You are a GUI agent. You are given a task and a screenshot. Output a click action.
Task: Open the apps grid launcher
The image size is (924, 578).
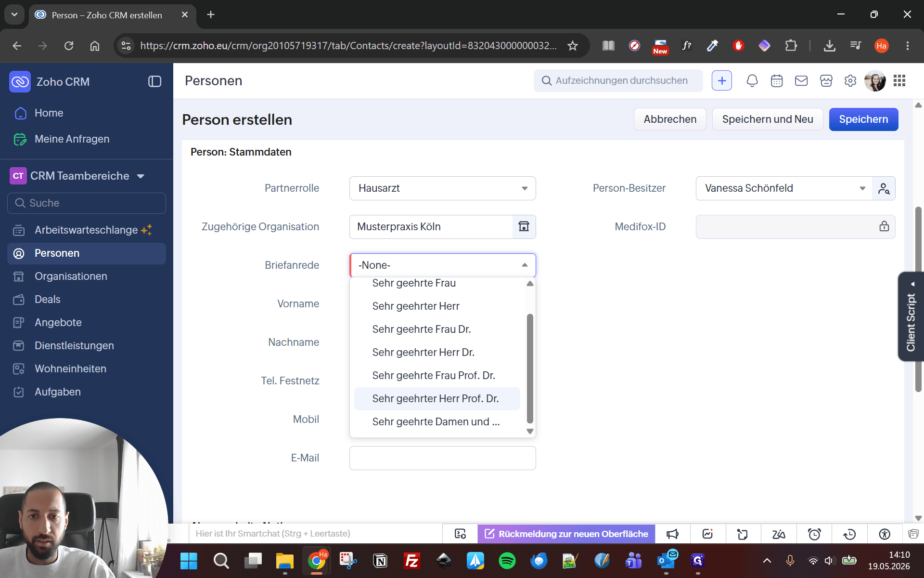tap(899, 81)
